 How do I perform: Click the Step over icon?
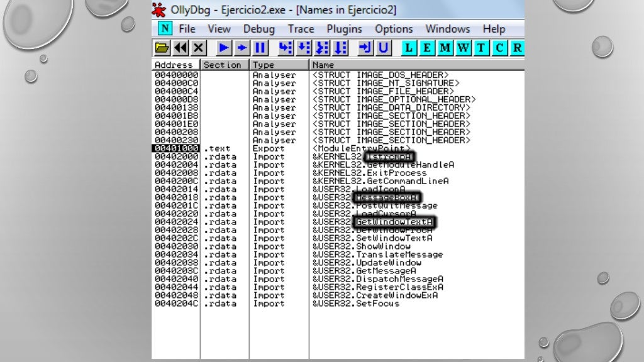pyautogui.click(x=304, y=48)
